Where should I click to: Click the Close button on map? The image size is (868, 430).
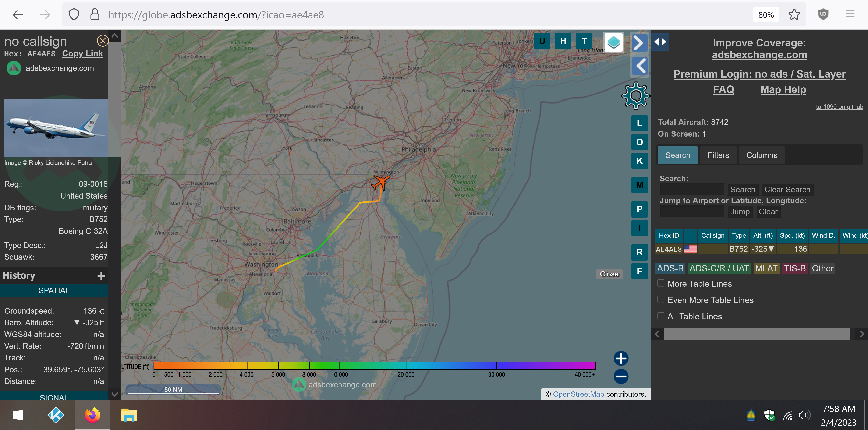click(609, 274)
